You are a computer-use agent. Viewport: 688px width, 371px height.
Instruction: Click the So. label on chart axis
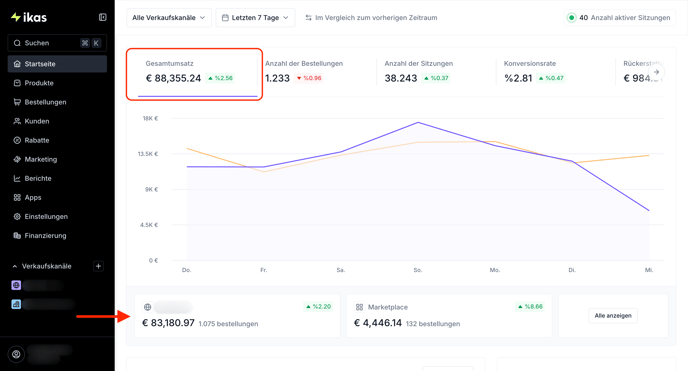417,270
